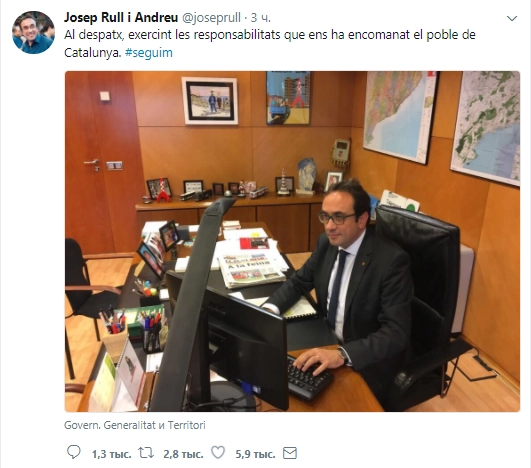This screenshot has height=468, width=531.
Task: Open the @joseprull handle link
Action: (211, 18)
